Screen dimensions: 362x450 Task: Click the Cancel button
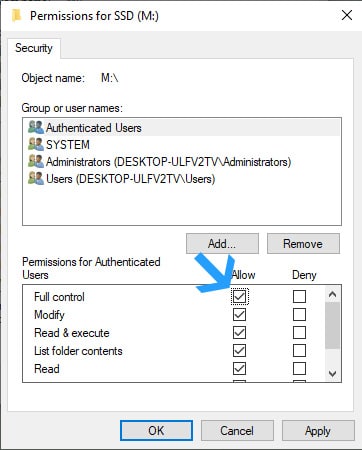coord(237,430)
